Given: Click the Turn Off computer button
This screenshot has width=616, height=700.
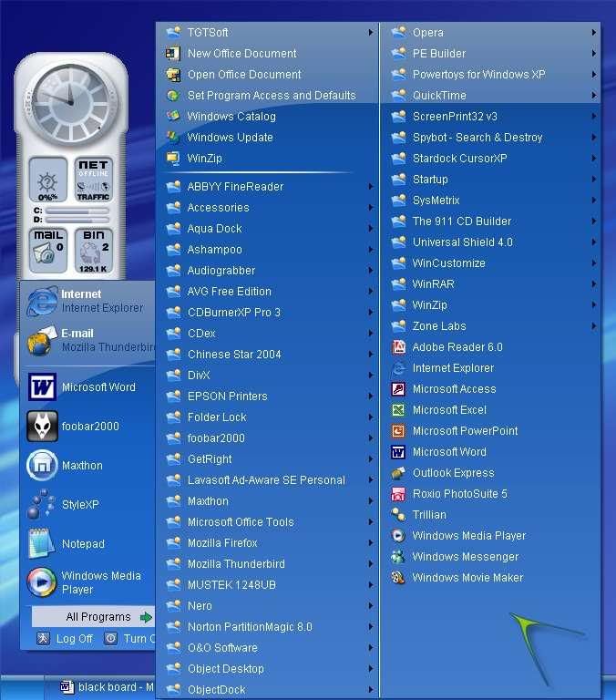Looking at the screenshot, I should tap(129, 639).
